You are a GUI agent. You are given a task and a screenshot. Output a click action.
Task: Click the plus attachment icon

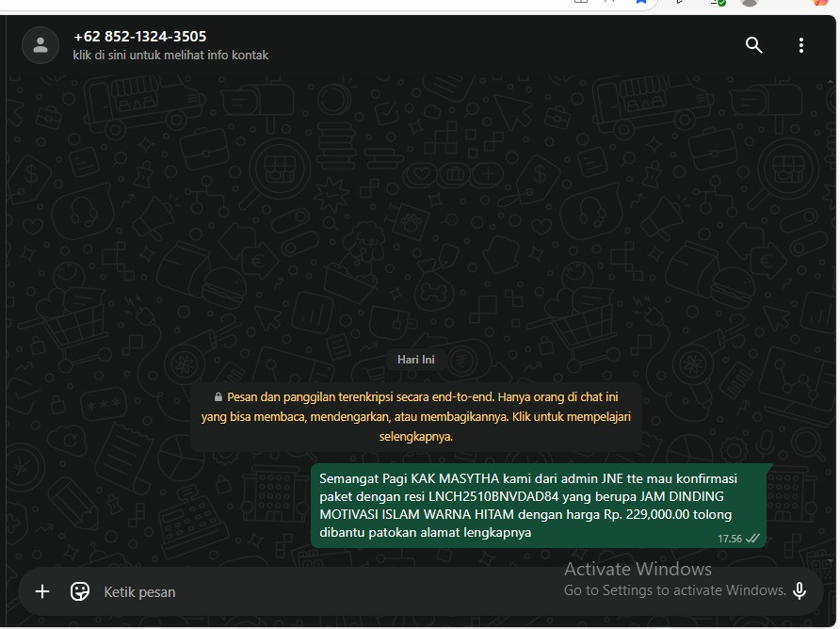point(42,591)
